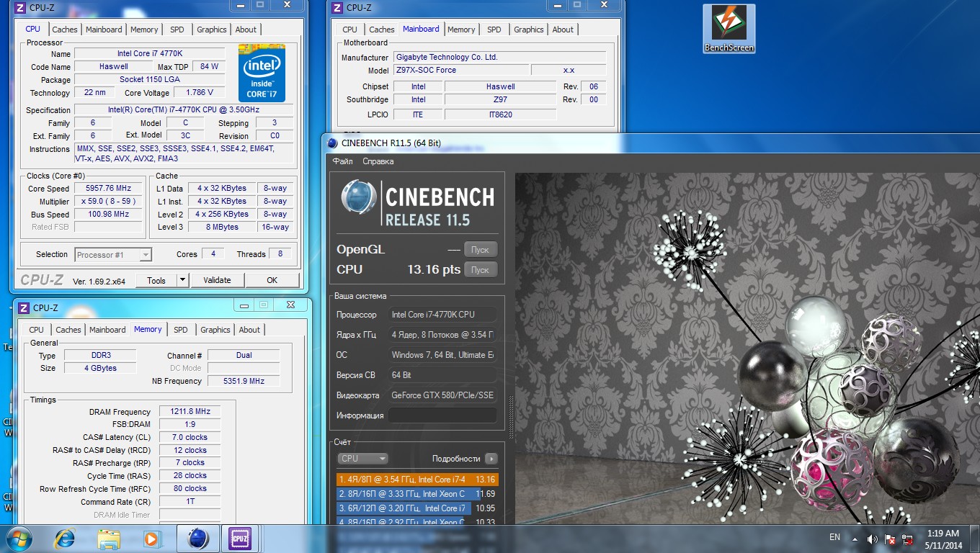Open the Graphics tab in CPU-Z processor window
The image size is (980, 553).
(212, 30)
